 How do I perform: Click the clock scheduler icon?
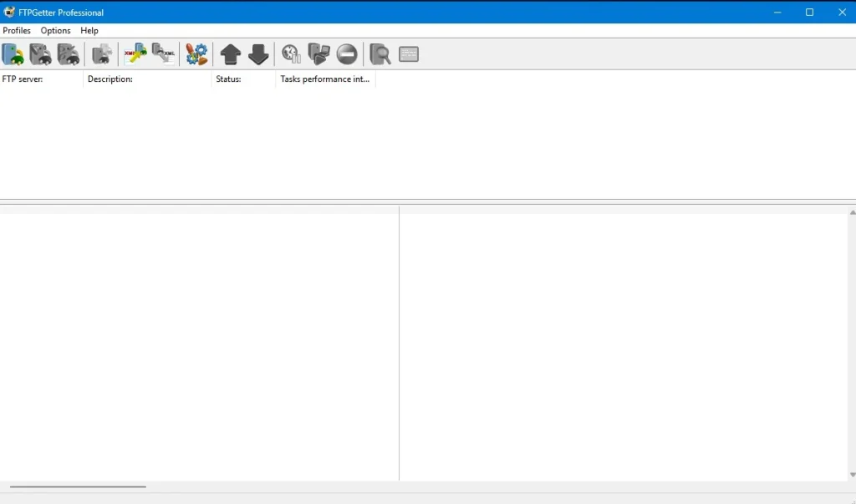tap(291, 54)
